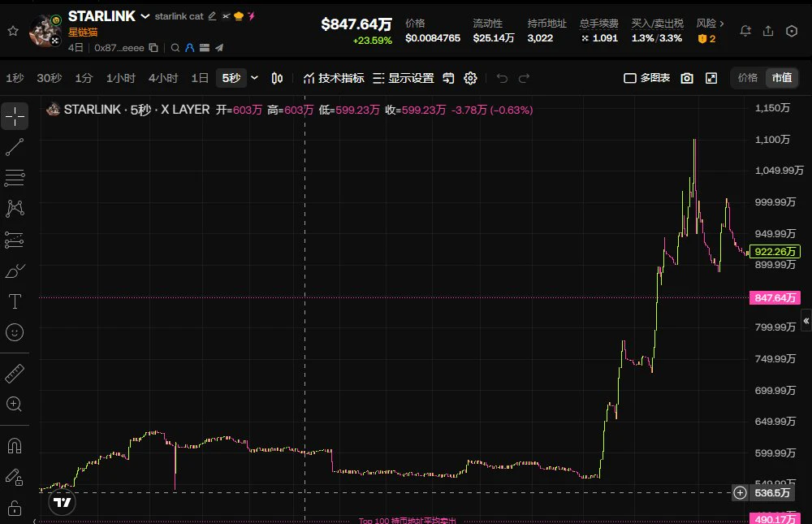Open the 显示设置 display settings
The width and height of the screenshot is (812, 524).
(x=404, y=78)
